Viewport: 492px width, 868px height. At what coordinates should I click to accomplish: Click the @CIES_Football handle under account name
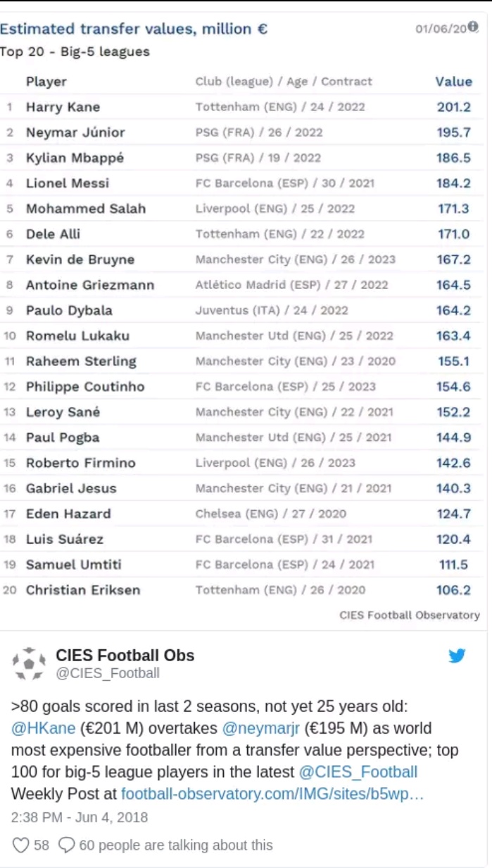pyautogui.click(x=108, y=673)
